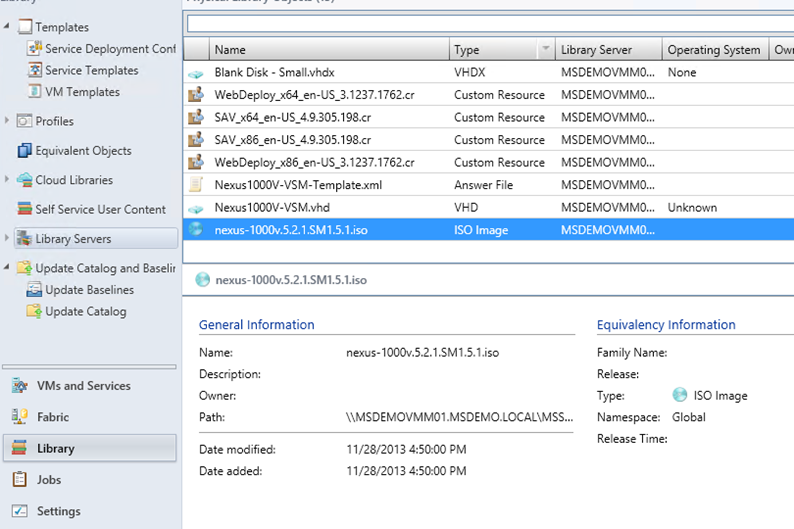Click the Library workspace icon
The height and width of the screenshot is (529, 794).
click(x=20, y=448)
